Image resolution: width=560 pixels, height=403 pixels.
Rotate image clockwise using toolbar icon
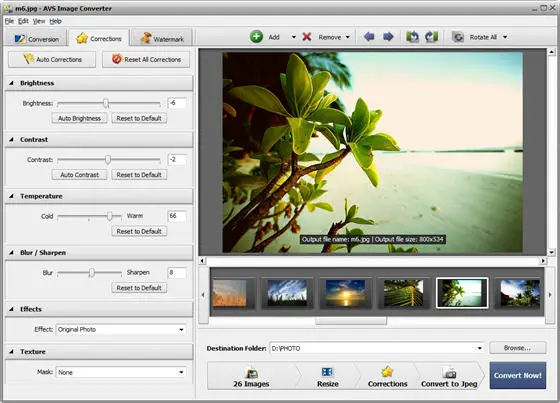431,37
